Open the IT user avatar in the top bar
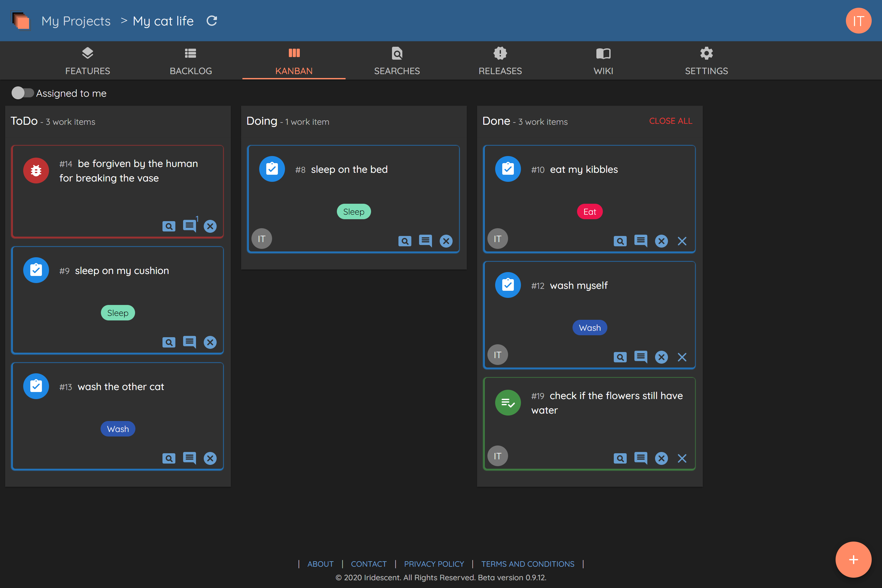 click(858, 21)
